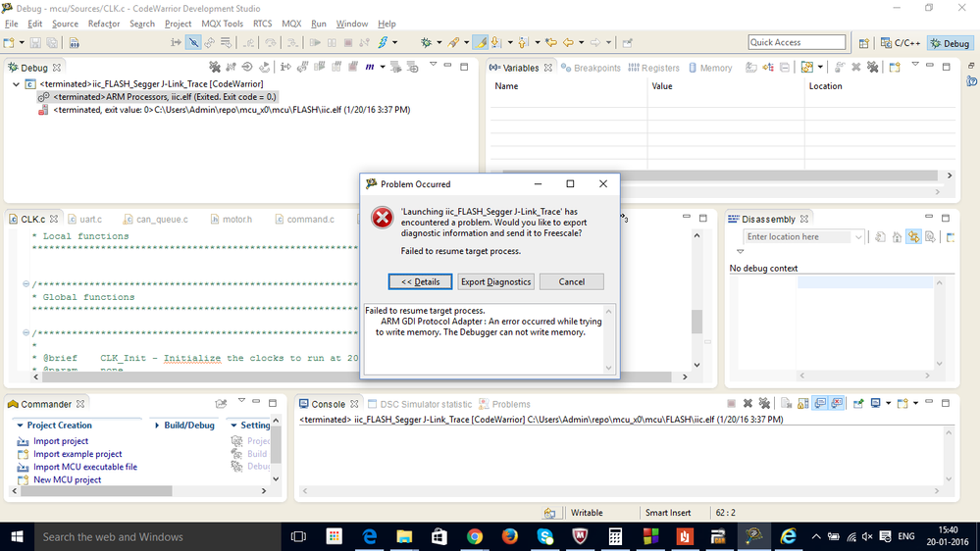
Task: Click the binary 010 toolbar icon
Action: (75, 43)
